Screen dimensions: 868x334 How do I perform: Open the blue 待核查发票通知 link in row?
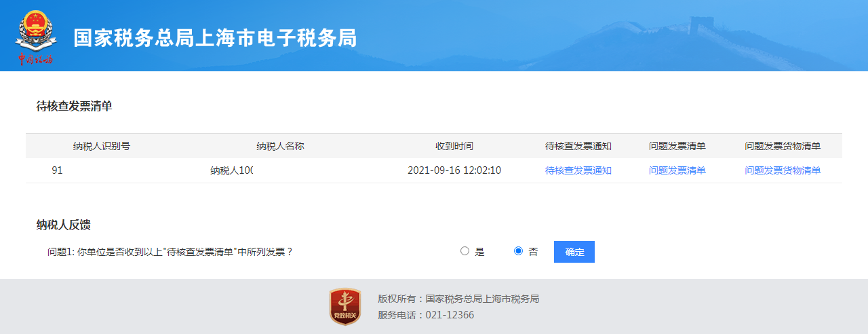pos(578,170)
